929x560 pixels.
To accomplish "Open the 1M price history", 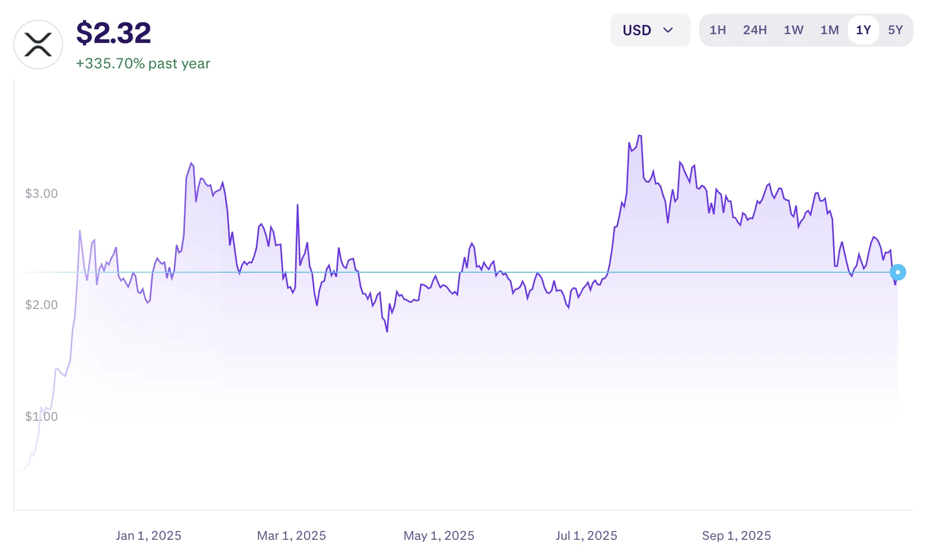I will point(829,30).
